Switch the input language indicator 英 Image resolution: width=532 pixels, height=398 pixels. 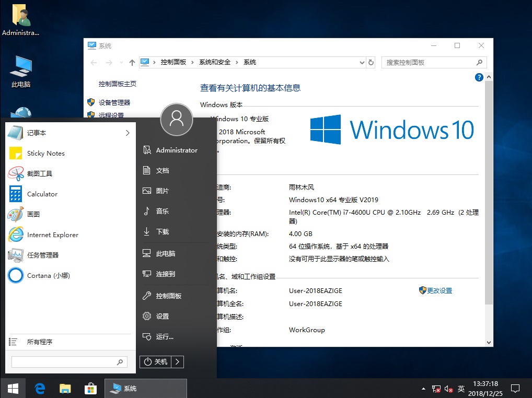pos(461,389)
